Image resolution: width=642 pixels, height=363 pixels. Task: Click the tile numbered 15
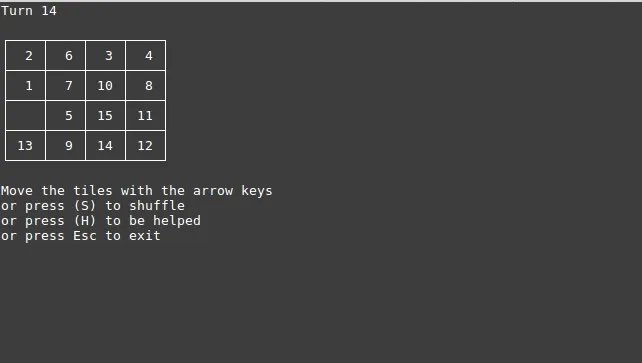(x=106, y=116)
